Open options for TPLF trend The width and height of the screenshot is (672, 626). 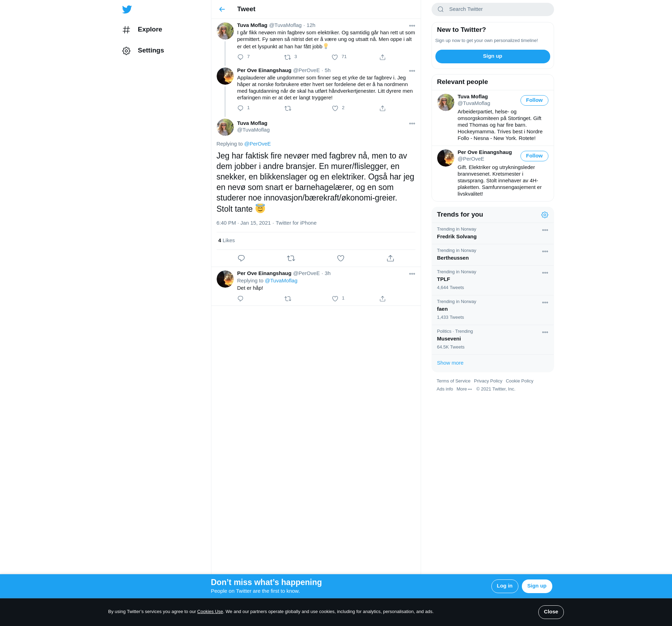tap(545, 273)
